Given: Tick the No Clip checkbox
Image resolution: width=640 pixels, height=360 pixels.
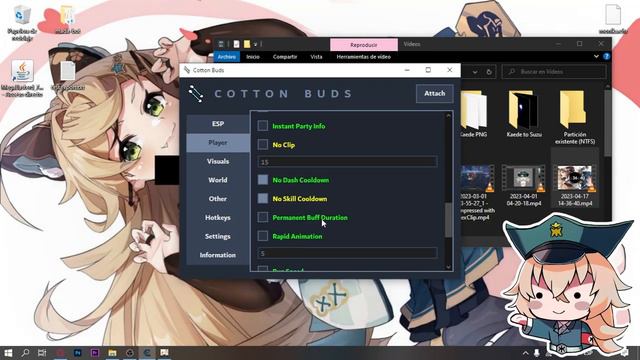Looking at the screenshot, I should (x=263, y=144).
